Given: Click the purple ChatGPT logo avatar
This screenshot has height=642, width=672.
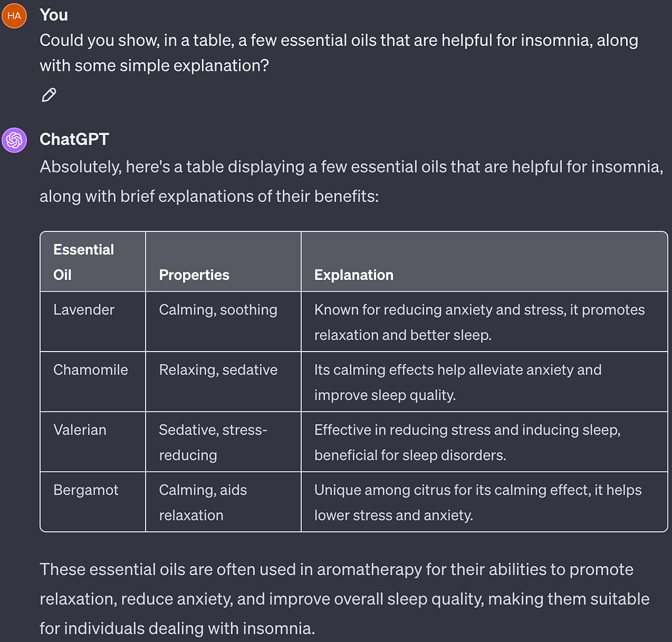Looking at the screenshot, I should tap(14, 140).
